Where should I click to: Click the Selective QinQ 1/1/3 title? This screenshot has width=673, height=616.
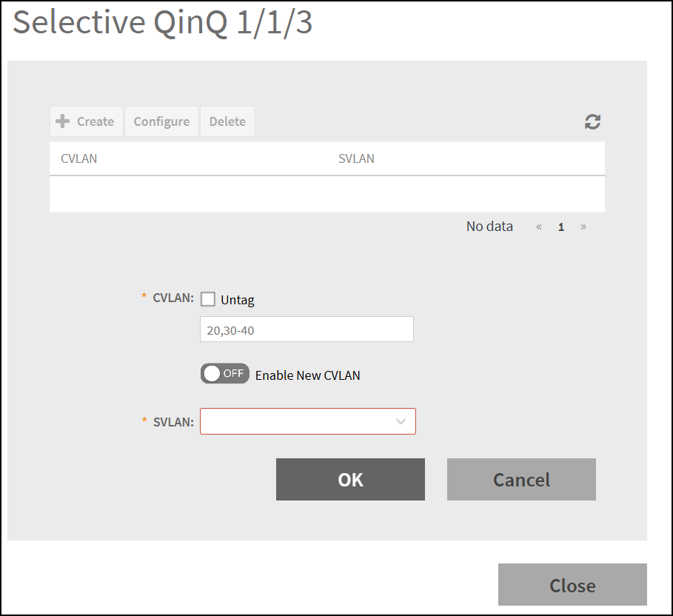tap(163, 22)
